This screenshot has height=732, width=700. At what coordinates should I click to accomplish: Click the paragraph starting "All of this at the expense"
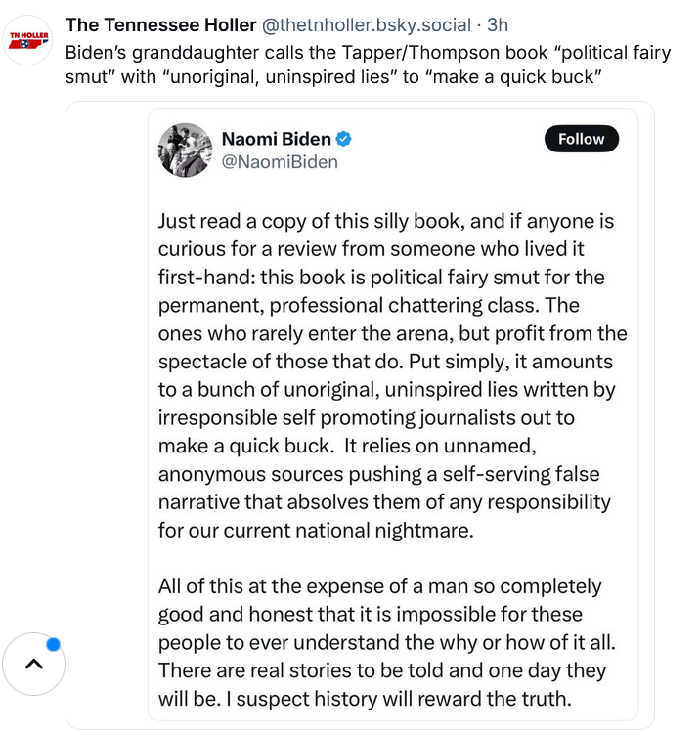click(x=387, y=642)
